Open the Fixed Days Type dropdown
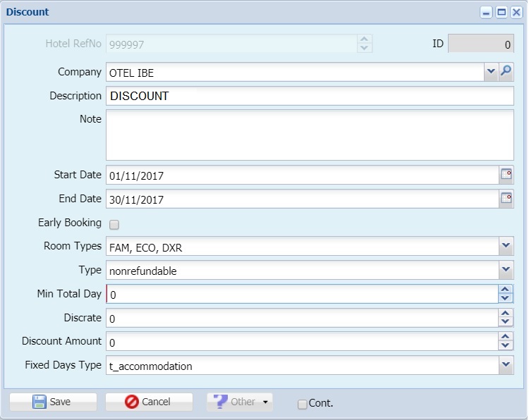529x420 pixels. click(506, 365)
